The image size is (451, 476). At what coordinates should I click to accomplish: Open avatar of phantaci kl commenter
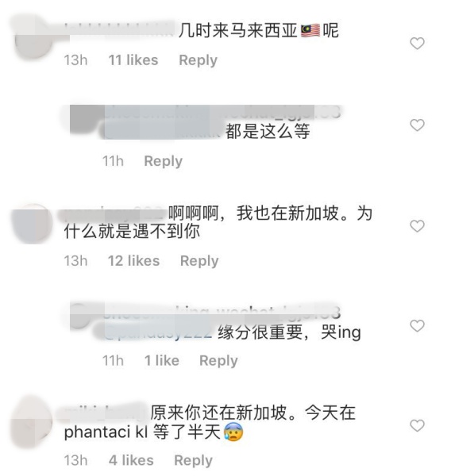[32, 422]
